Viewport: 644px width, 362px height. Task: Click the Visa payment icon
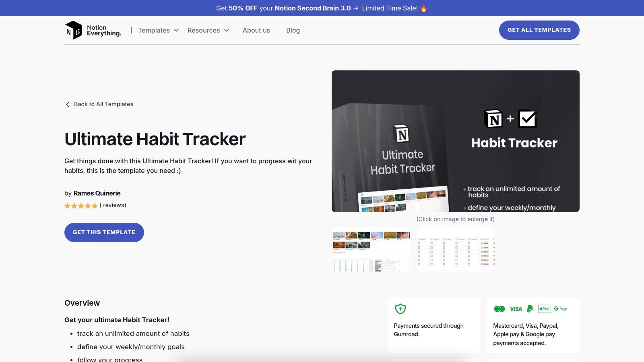click(516, 309)
